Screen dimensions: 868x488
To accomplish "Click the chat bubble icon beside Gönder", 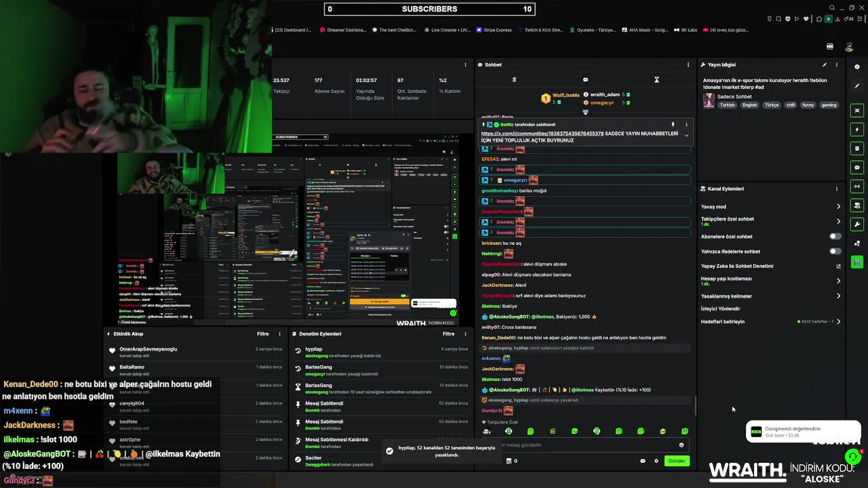I will pos(643,461).
